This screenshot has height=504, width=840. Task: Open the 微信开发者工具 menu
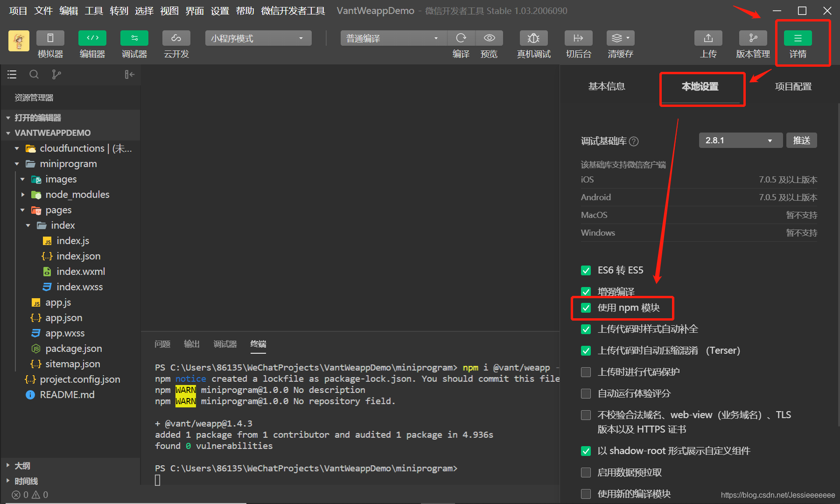[293, 11]
